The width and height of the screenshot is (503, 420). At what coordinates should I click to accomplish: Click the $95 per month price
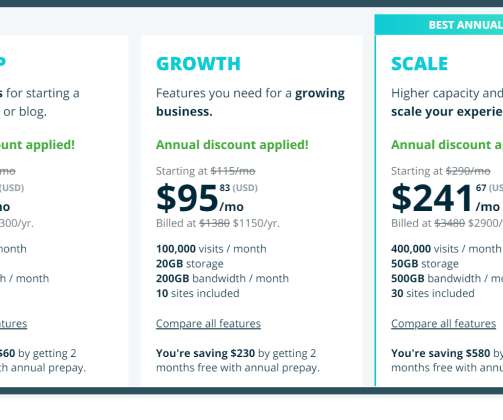tap(200, 199)
